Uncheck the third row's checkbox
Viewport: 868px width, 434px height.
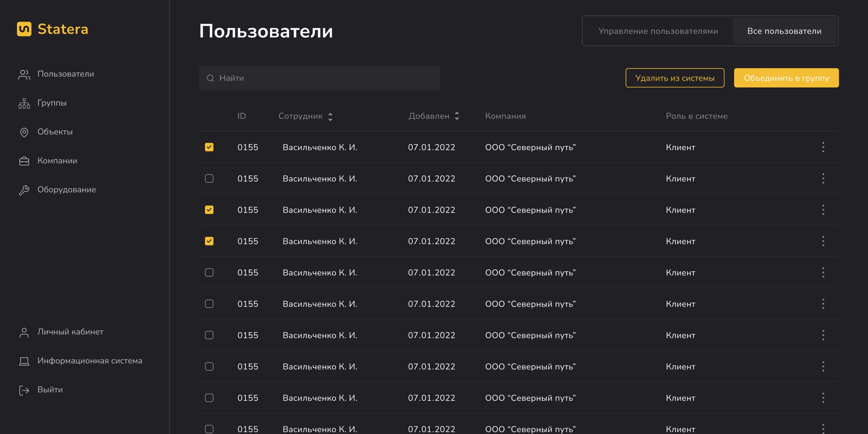click(x=209, y=210)
